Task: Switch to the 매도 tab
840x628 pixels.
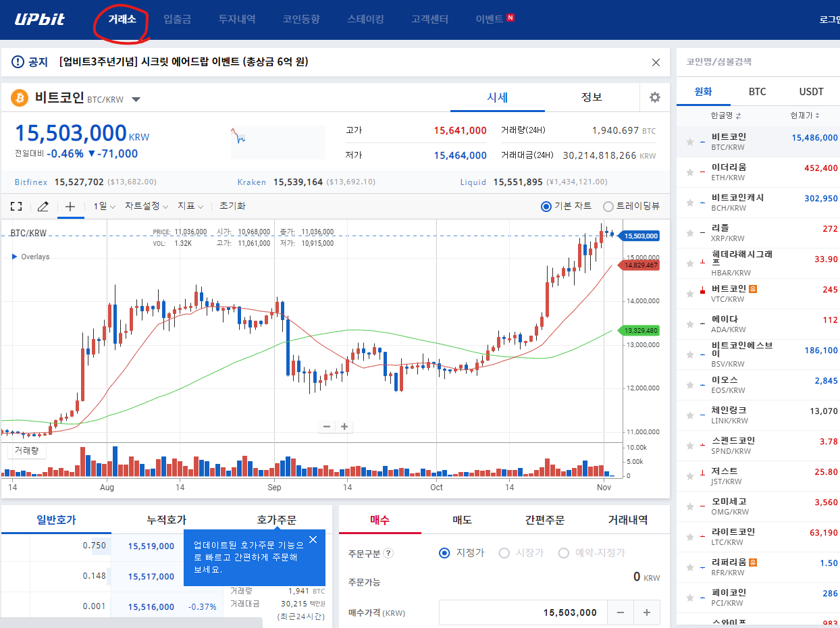Action: coord(463,520)
